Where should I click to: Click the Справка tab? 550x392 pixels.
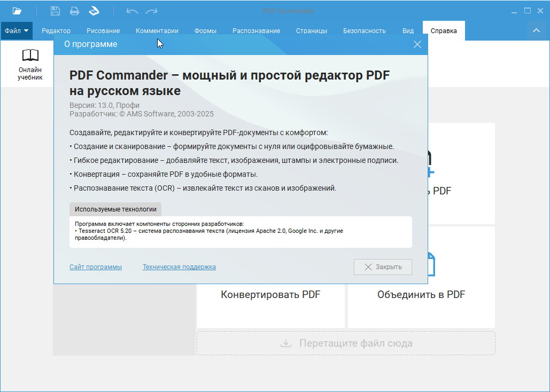point(444,31)
